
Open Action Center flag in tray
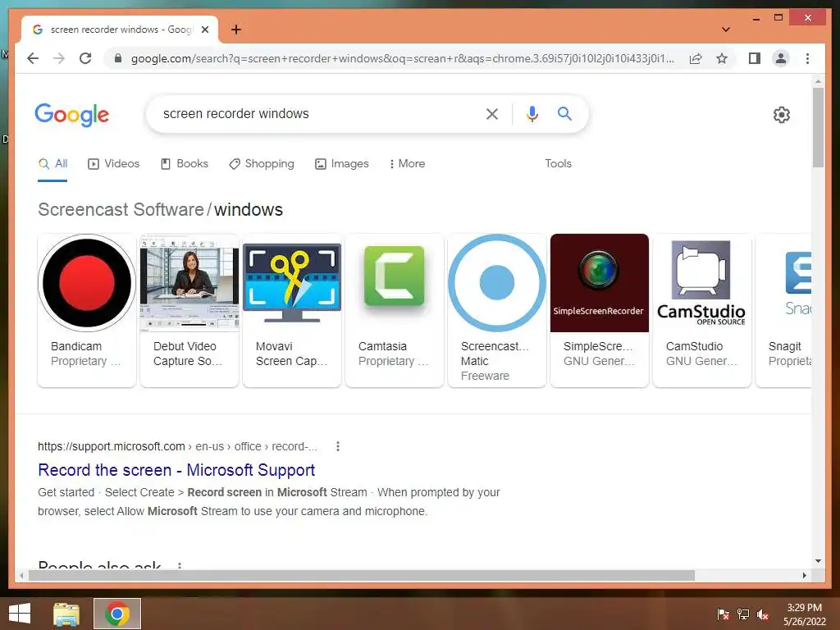pyautogui.click(x=723, y=614)
